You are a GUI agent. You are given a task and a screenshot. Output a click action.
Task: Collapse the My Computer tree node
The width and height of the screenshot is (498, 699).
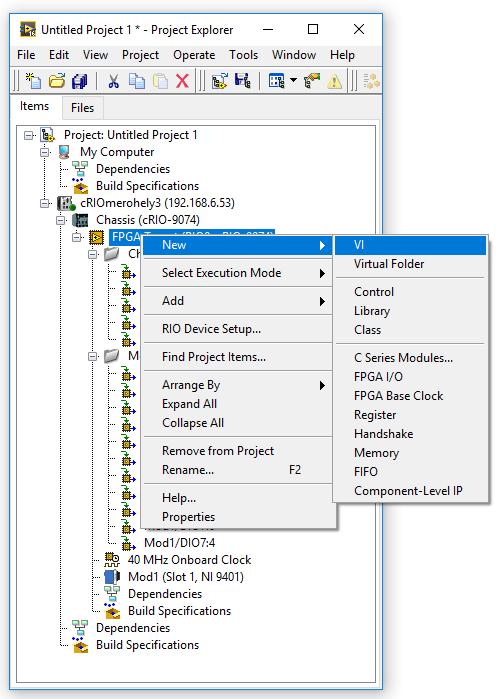click(x=45, y=152)
